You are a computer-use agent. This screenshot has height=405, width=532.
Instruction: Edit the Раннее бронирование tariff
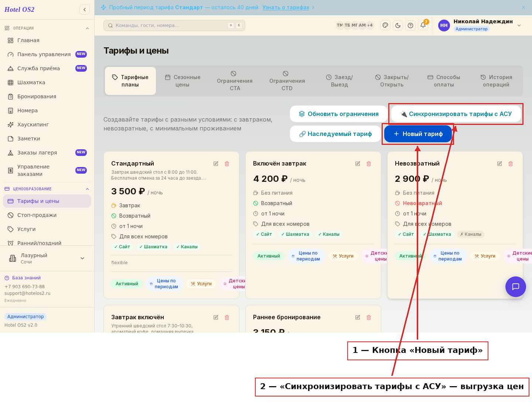point(358,317)
